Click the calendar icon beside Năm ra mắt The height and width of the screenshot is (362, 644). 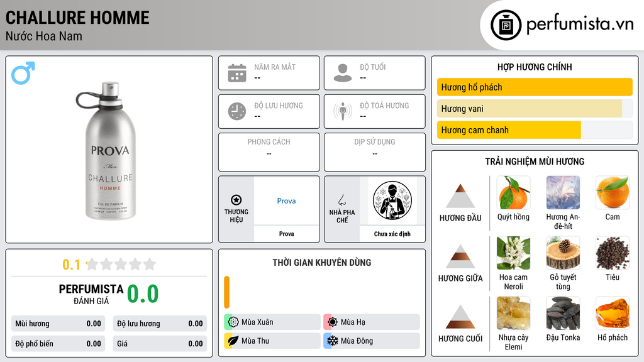[237, 73]
